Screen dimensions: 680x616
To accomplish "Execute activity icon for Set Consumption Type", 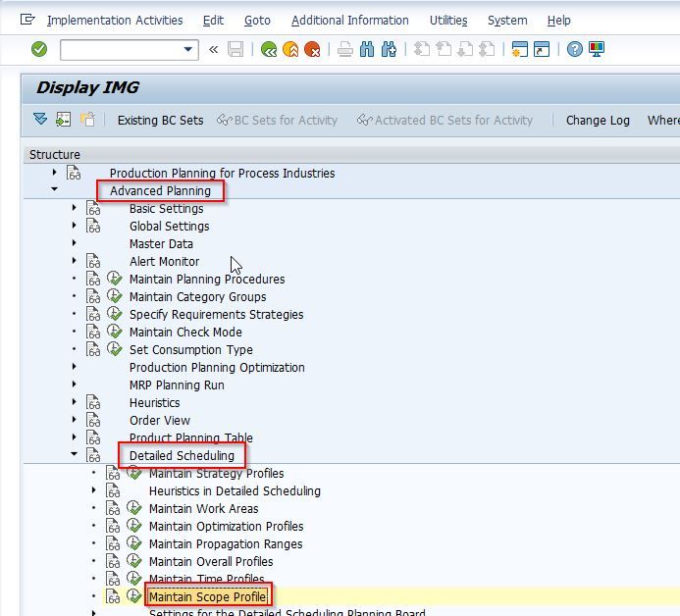I will (115, 349).
